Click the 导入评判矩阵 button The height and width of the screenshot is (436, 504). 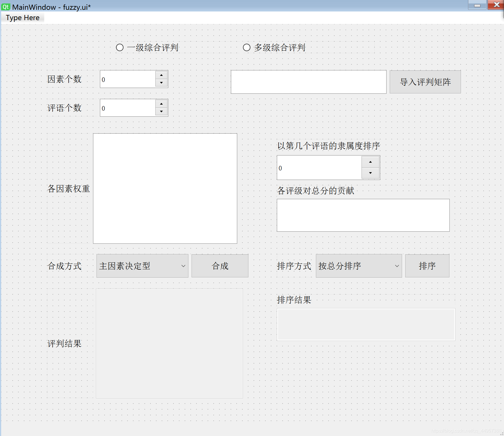425,82
